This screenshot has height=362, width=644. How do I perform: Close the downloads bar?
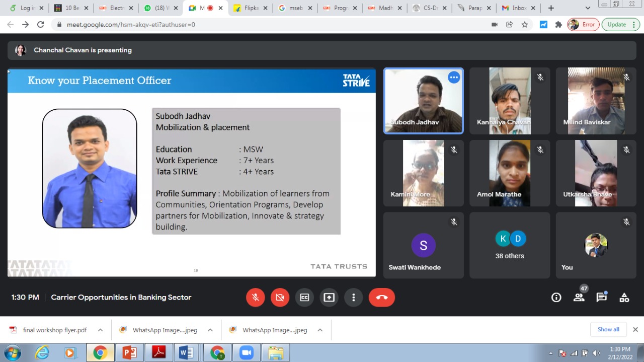point(635,330)
